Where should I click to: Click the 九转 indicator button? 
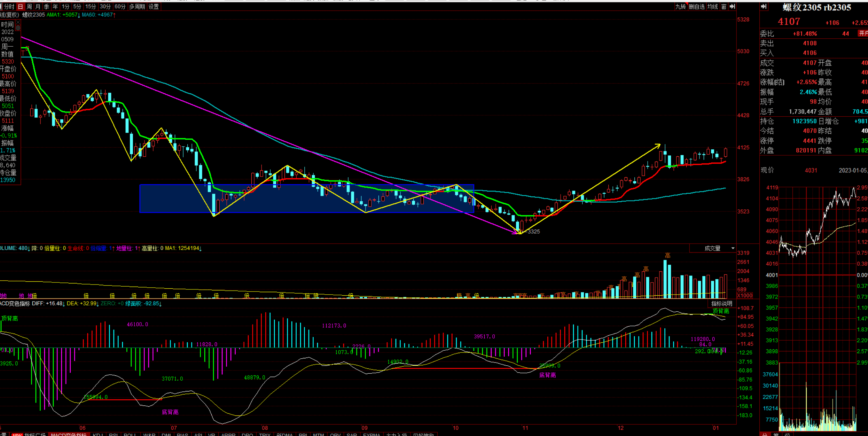pos(680,7)
